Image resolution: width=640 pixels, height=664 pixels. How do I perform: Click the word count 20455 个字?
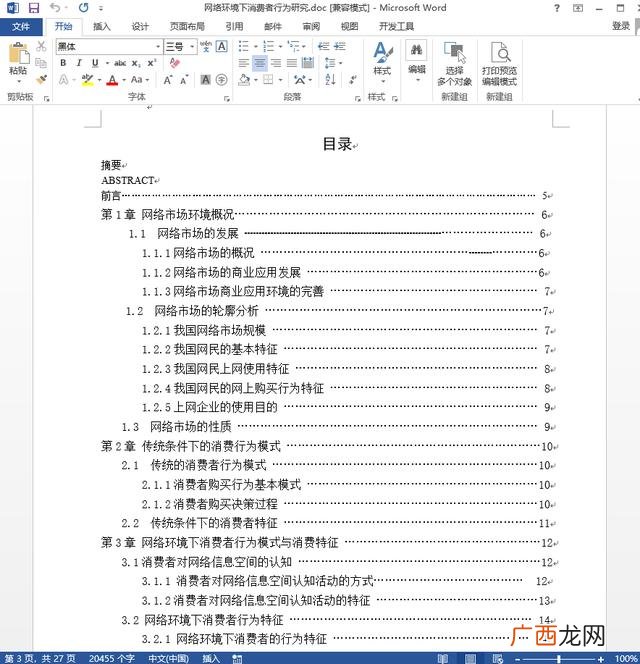(x=112, y=658)
